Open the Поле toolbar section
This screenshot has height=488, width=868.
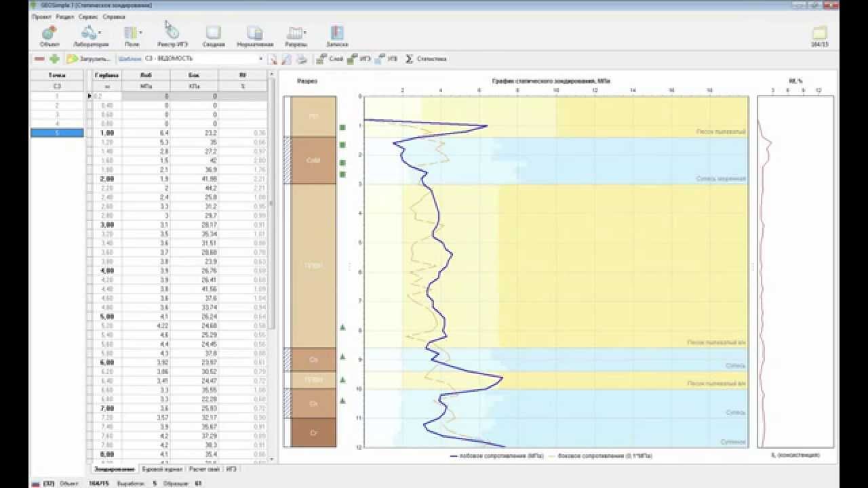(132, 35)
